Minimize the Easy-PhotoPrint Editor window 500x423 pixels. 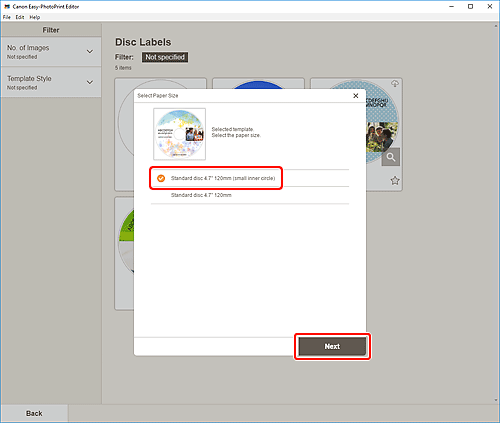451,6
